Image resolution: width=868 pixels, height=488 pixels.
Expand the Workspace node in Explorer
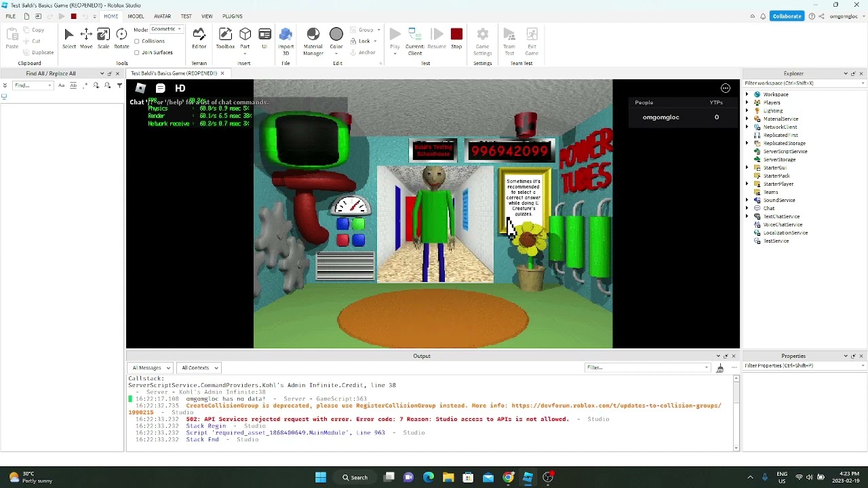pos(747,94)
